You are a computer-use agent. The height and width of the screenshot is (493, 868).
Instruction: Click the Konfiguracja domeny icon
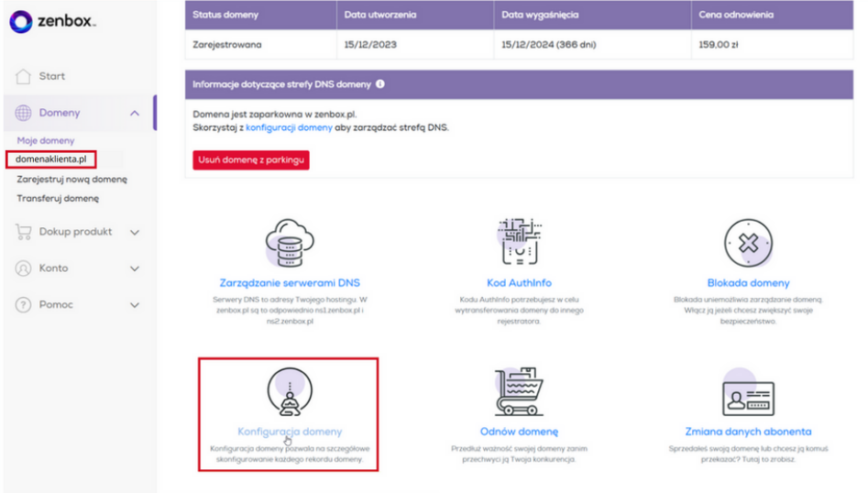click(289, 392)
